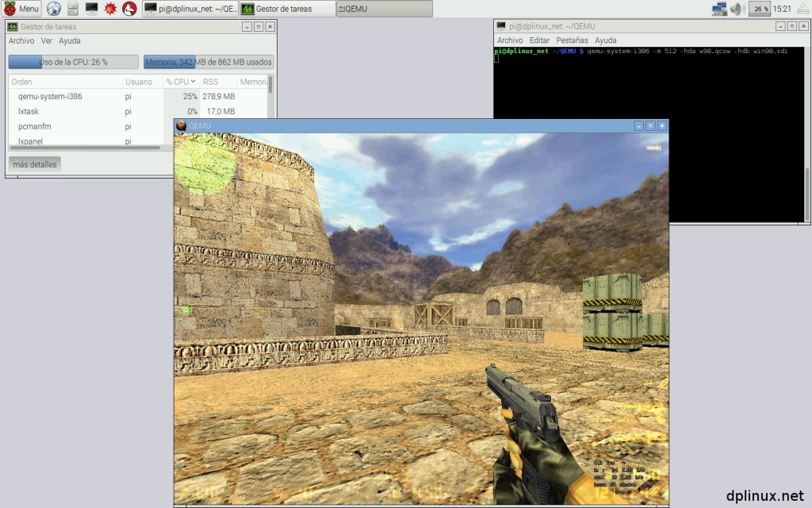Open the network connections tray icon
Image resolution: width=812 pixels, height=508 pixels.
[x=719, y=9]
